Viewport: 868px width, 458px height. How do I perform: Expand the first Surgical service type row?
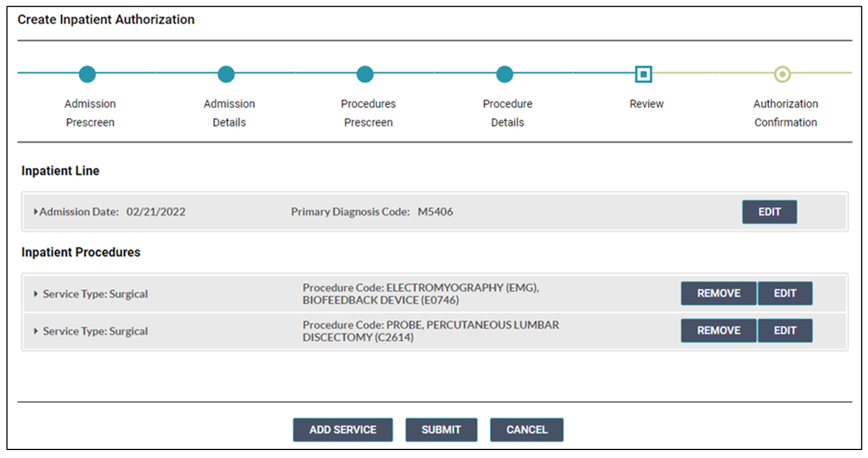(x=36, y=294)
